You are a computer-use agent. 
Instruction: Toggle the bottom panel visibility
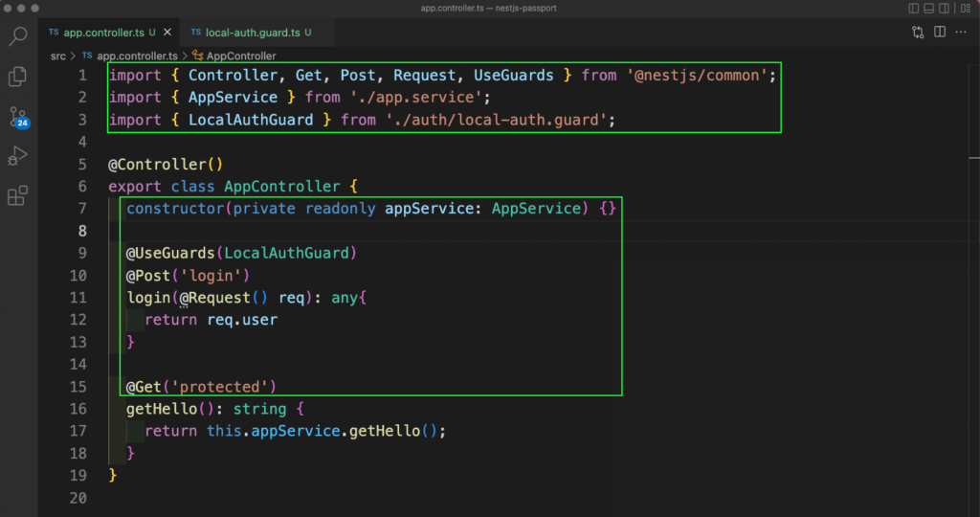click(x=926, y=9)
